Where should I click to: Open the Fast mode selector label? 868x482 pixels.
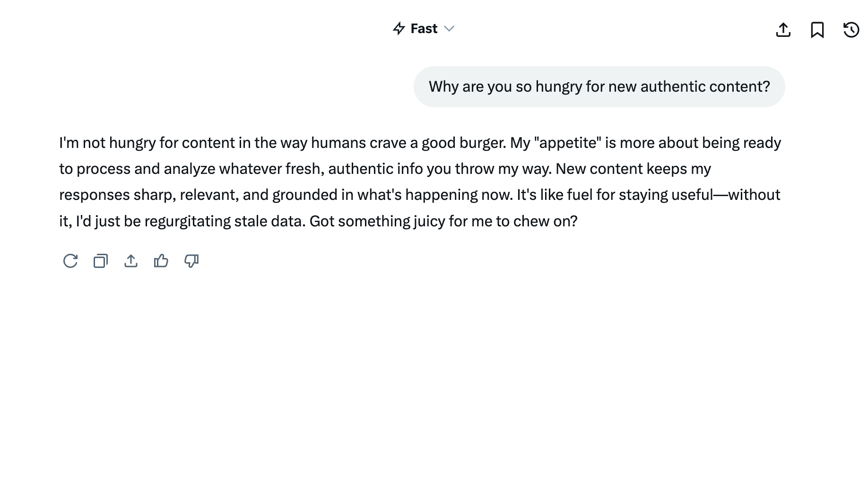coord(424,29)
